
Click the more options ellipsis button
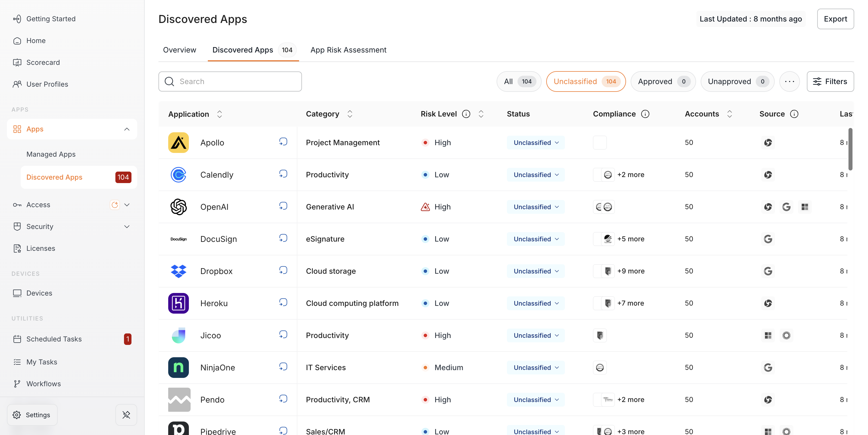[x=789, y=81]
